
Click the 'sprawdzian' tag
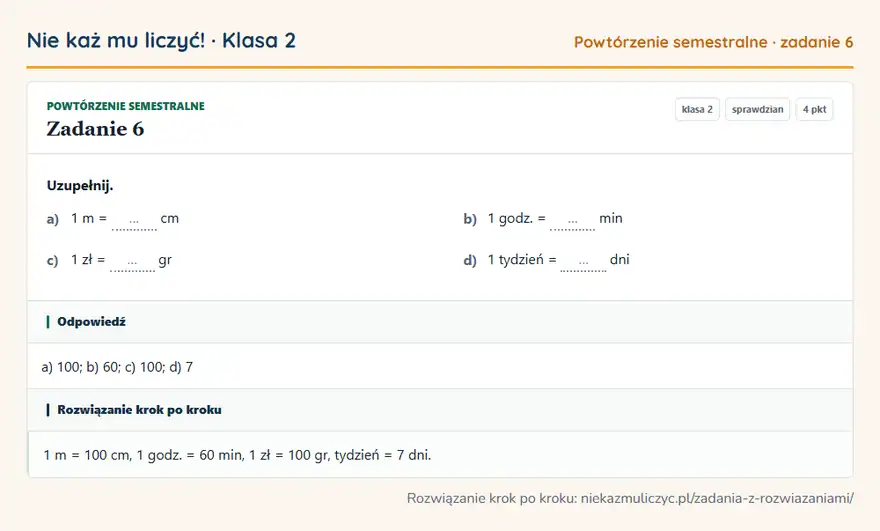coord(757,109)
